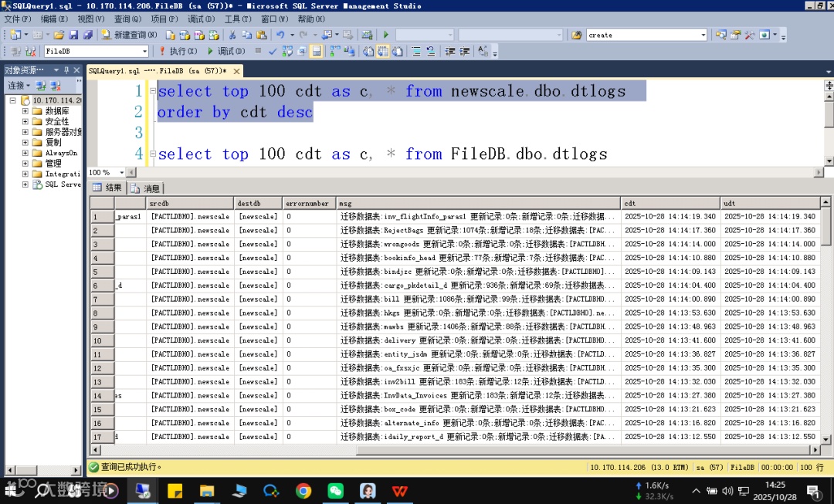Click the 新建查询(N) button
Image resolution: width=834 pixels, height=504 pixels.
pyautogui.click(x=129, y=35)
